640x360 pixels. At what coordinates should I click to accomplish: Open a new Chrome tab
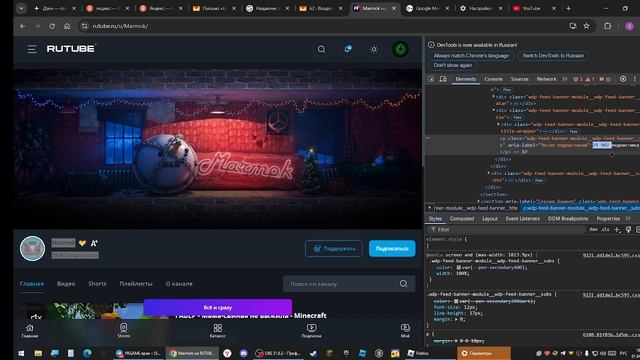click(x=569, y=8)
